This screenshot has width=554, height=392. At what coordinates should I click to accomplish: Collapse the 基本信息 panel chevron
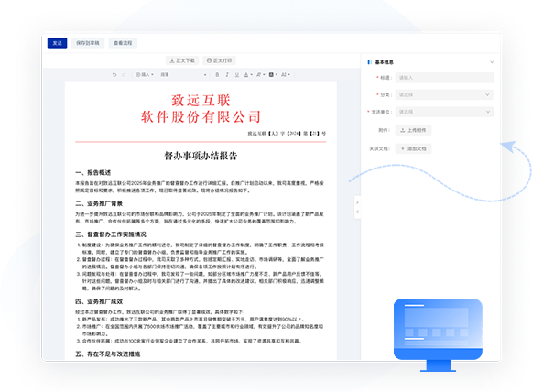pos(492,62)
